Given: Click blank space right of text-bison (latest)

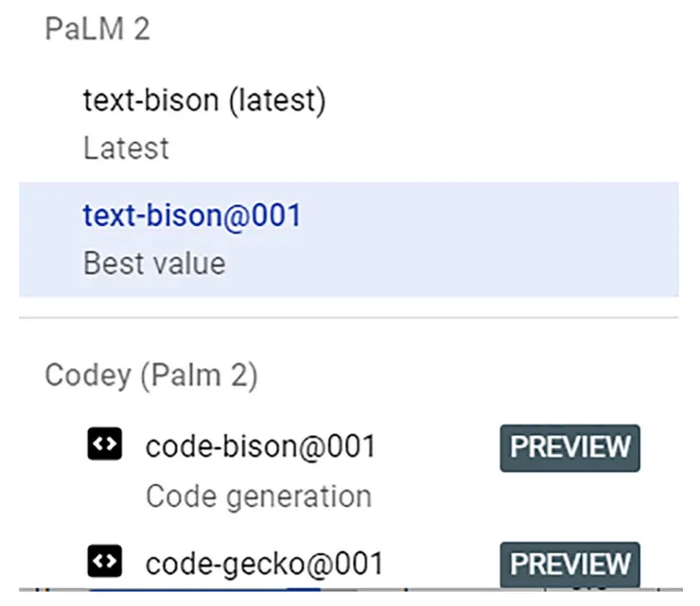Looking at the screenshot, I should pyautogui.click(x=501, y=100).
